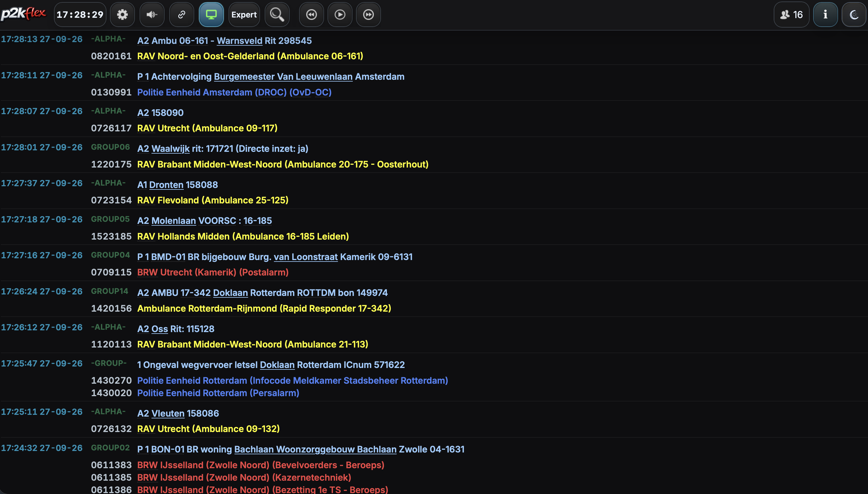
Task: Open the Vleuten location link
Action: pyautogui.click(x=168, y=414)
